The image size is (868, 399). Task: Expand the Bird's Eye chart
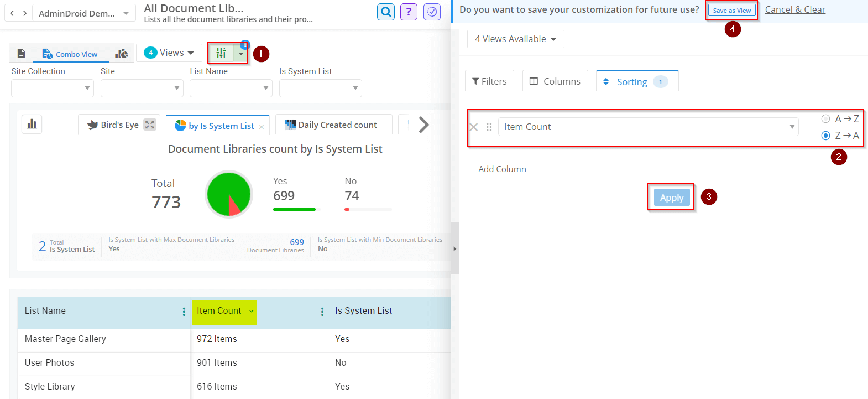[x=150, y=125]
